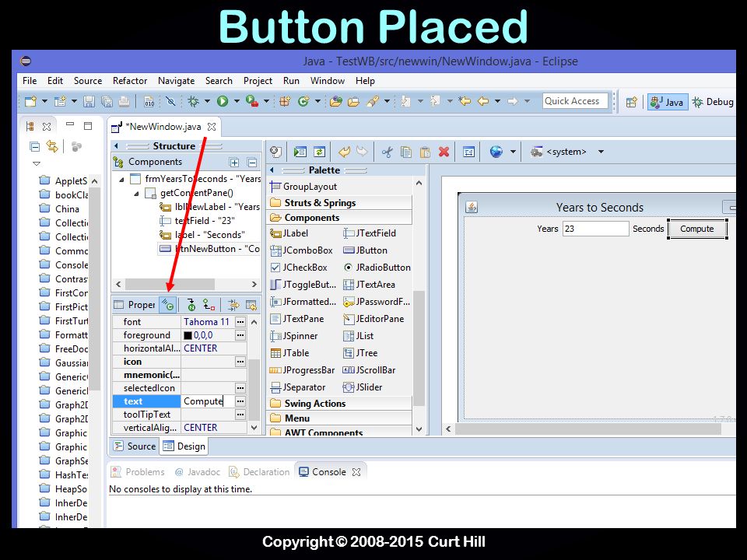The width and height of the screenshot is (747, 560).
Task: Click the Cut scissors icon
Action: coord(388,152)
